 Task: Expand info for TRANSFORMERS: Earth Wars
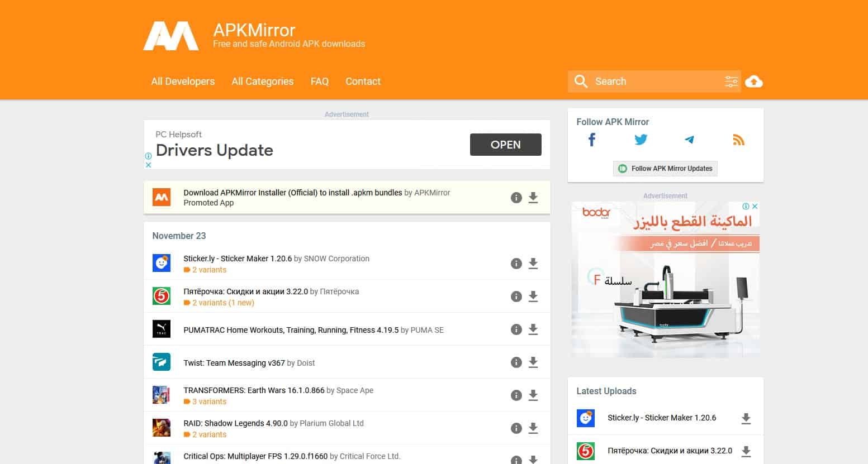coord(516,395)
